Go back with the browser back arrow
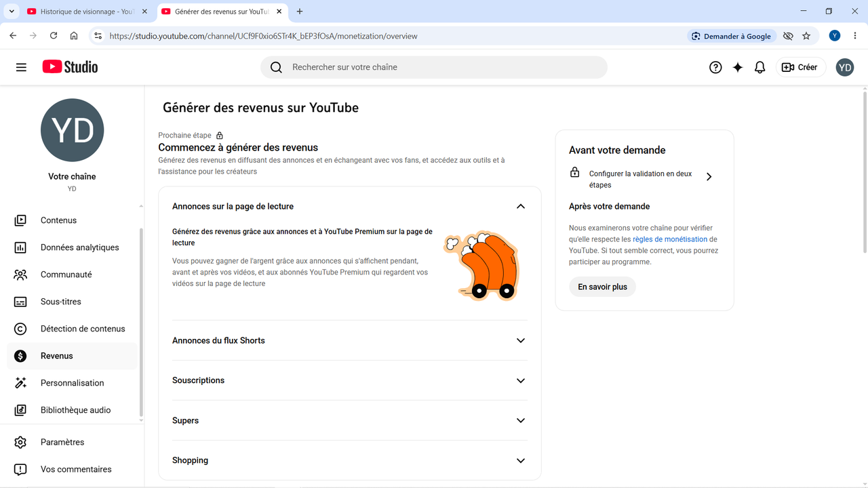Screen dimensions: 868x488 pos(13,36)
